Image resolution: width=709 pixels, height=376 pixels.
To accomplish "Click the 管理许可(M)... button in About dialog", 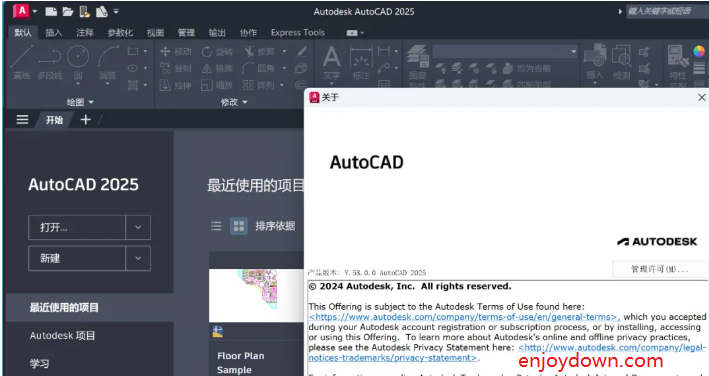I will (x=660, y=269).
